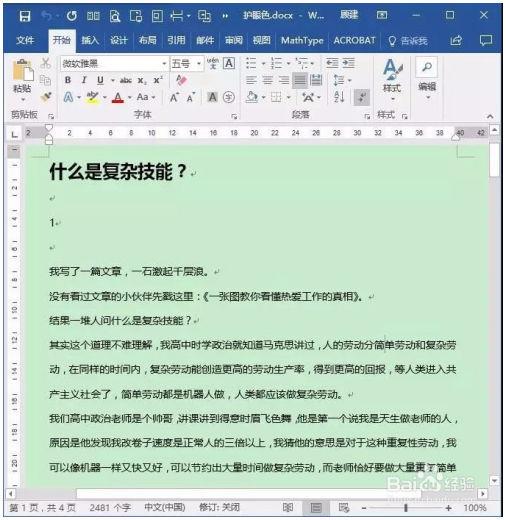The width and height of the screenshot is (506, 520).
Task: Click the zoom slider handle
Action: coord(406,508)
